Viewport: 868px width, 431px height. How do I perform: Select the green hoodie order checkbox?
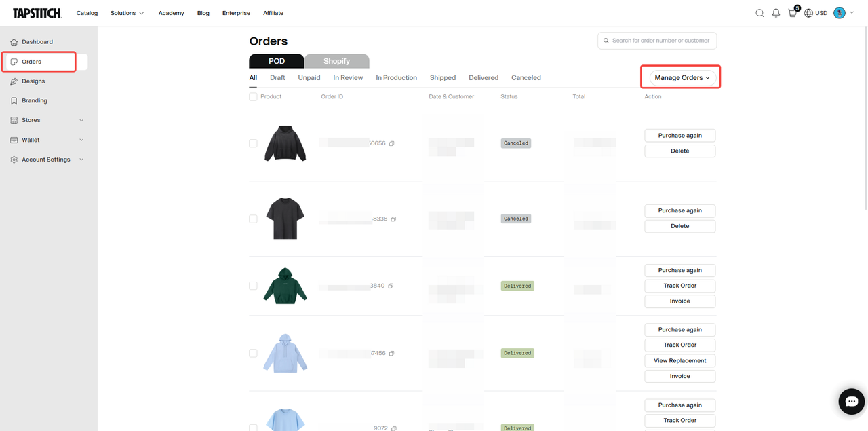(253, 286)
